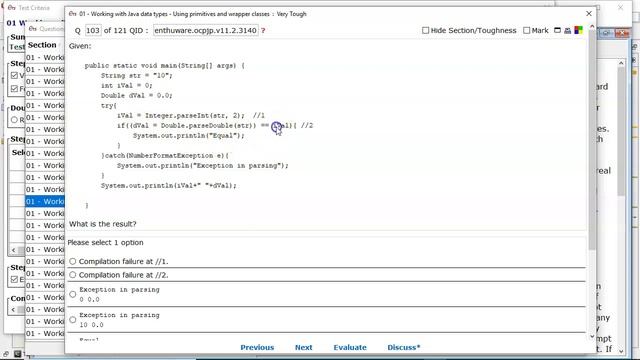The image size is (640, 360).
Task: Toggle the E checkbox in Test Criteria window
Action: (15, 279)
